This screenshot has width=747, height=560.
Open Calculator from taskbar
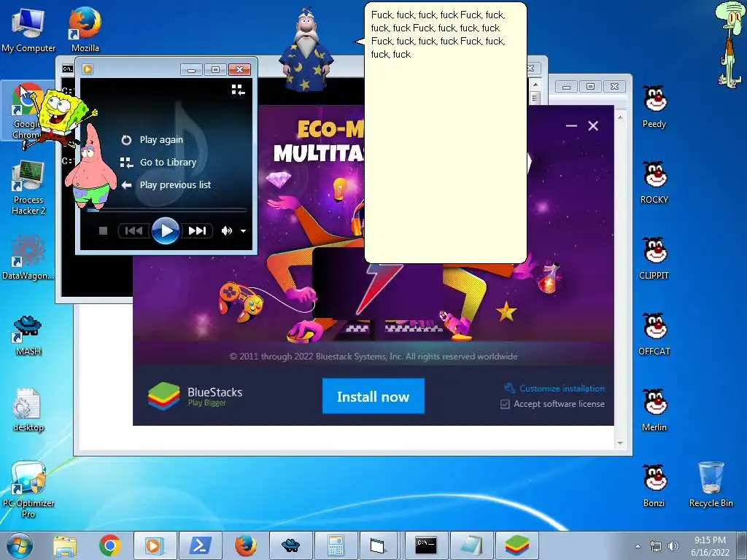(336, 545)
